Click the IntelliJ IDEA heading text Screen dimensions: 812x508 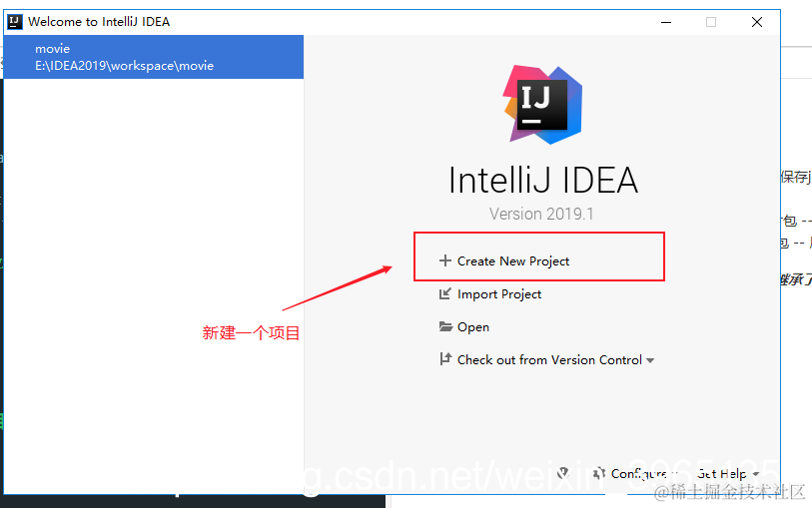pyautogui.click(x=542, y=181)
